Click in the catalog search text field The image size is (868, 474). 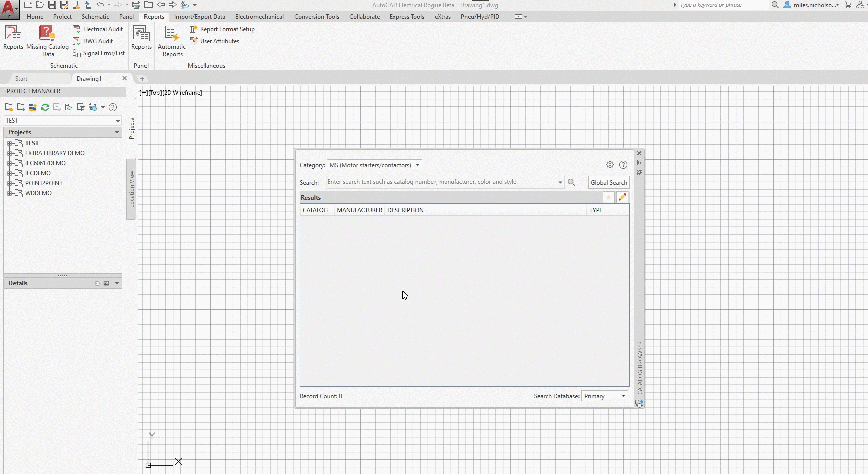(x=442, y=182)
